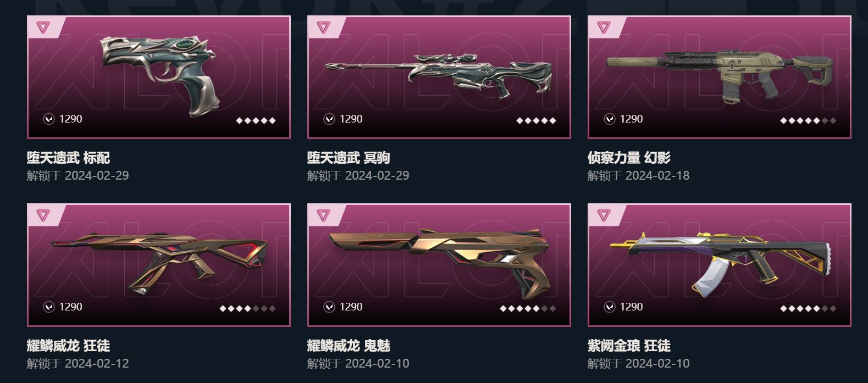Click the tier badge on 堕天遗武 标配 card

[x=43, y=27]
